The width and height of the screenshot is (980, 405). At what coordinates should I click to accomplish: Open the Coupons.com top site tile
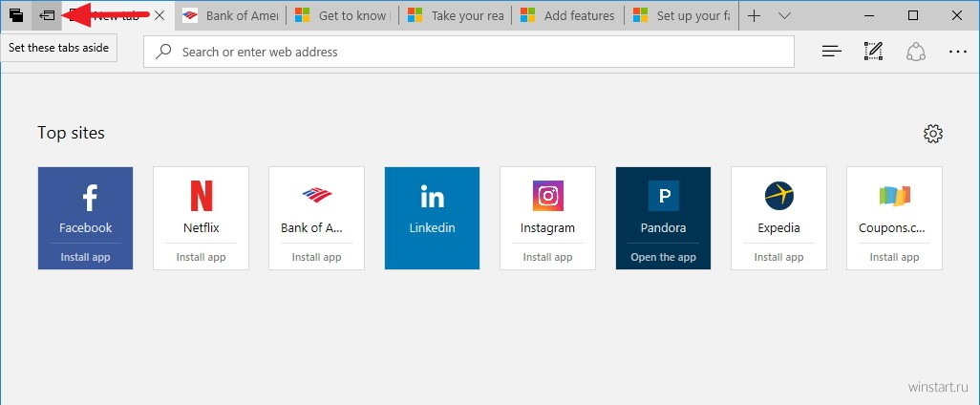[894, 218]
